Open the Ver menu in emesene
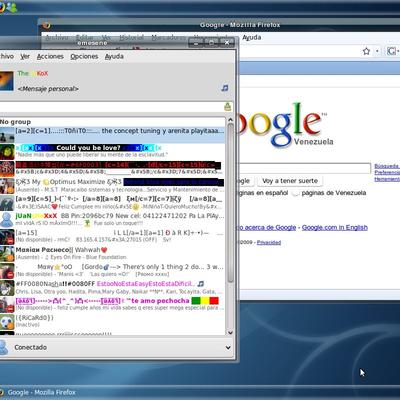 click(x=25, y=56)
